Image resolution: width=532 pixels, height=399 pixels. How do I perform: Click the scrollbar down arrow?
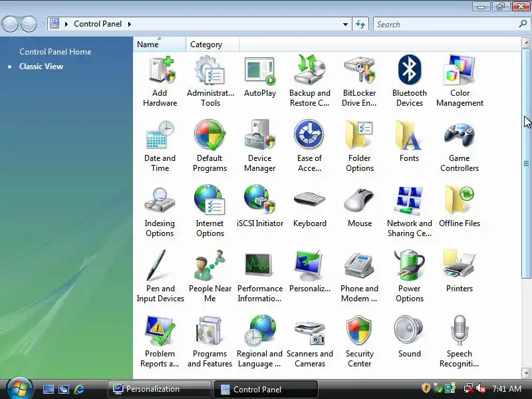[526, 373]
